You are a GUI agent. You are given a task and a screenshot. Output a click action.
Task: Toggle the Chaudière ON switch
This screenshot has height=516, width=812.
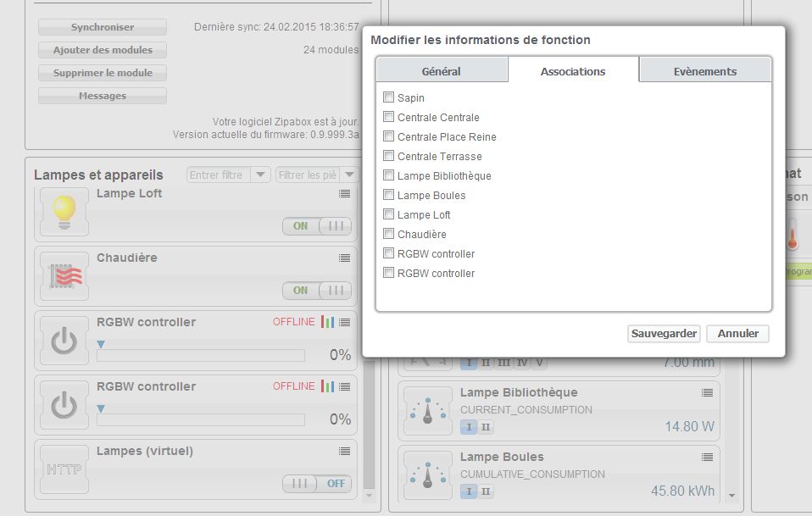coord(317,291)
